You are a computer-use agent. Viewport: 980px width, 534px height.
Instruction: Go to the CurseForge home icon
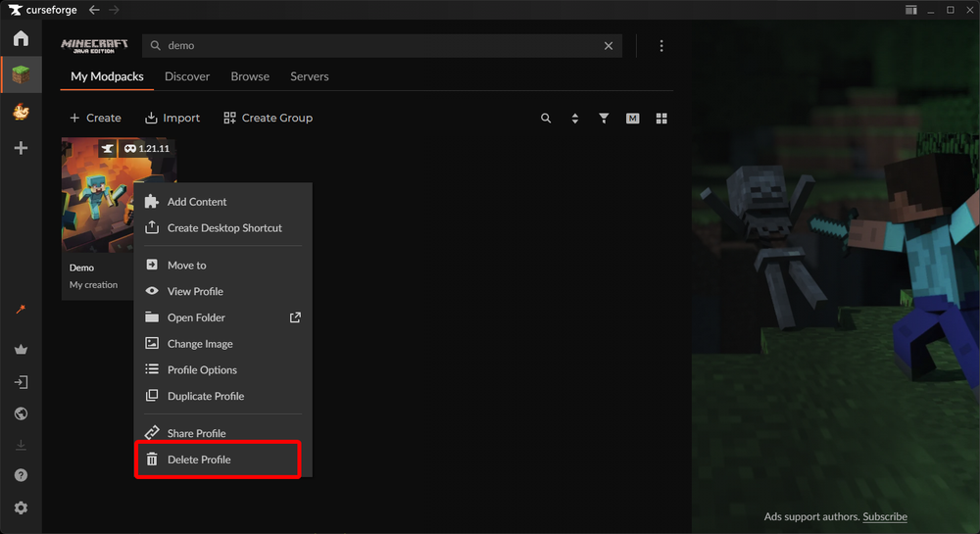pos(21,38)
